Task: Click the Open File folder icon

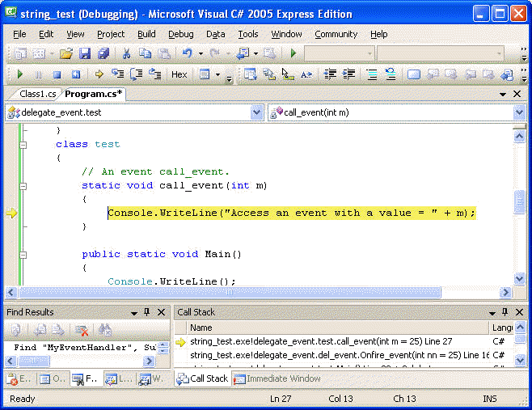Action: (65, 53)
